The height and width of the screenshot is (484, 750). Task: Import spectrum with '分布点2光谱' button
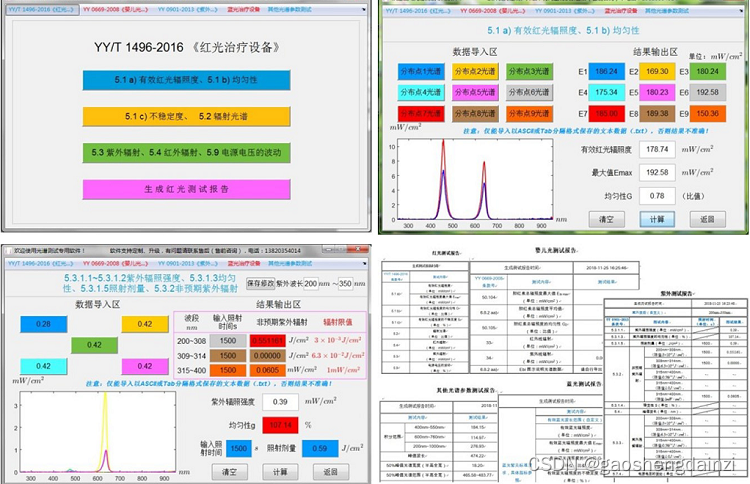pos(474,71)
